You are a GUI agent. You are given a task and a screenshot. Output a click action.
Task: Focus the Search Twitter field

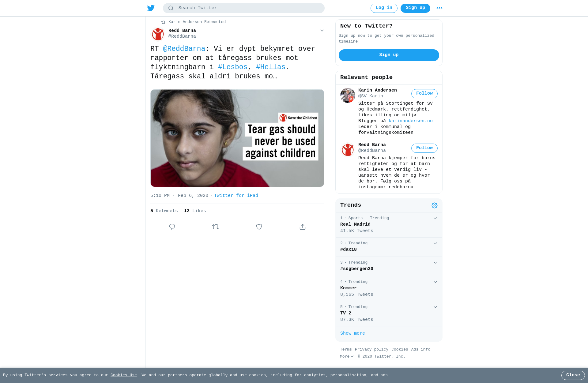click(244, 8)
